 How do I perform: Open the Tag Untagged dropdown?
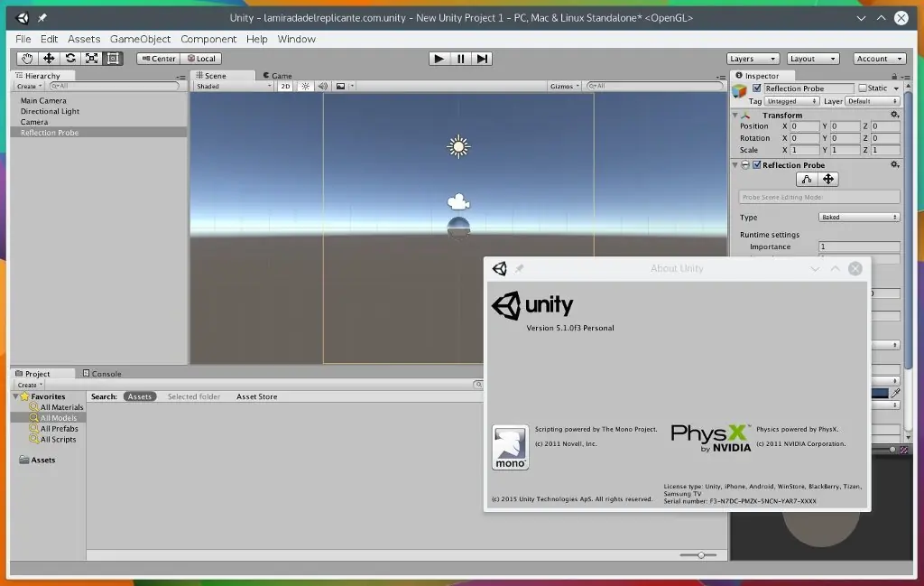pyautogui.click(x=791, y=101)
